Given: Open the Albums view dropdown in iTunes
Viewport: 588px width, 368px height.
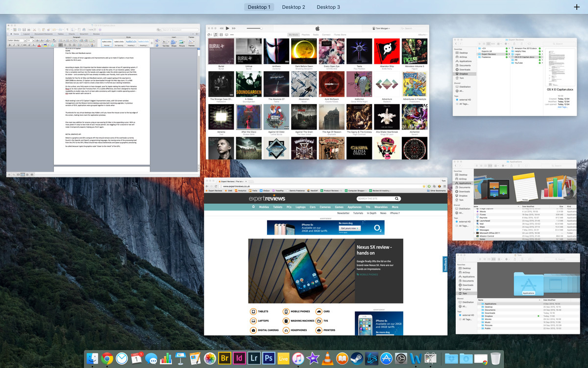Looking at the screenshot, I should (x=421, y=35).
